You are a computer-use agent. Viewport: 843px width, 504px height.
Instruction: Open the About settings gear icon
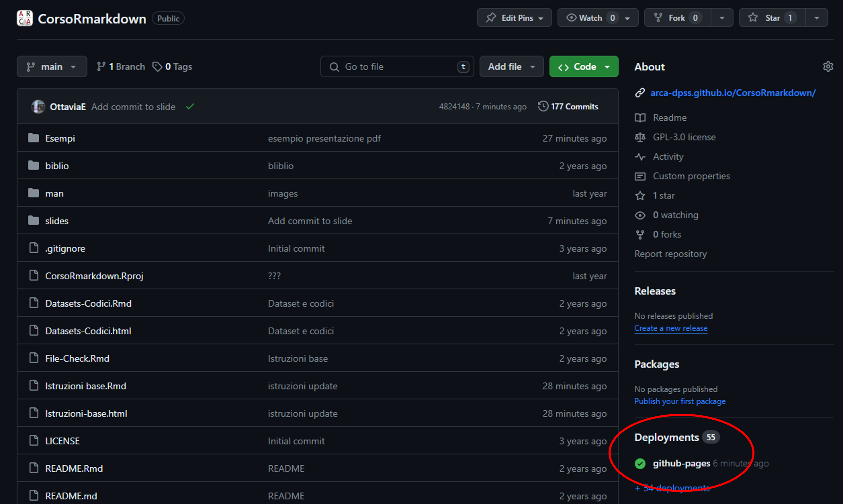pyautogui.click(x=828, y=66)
